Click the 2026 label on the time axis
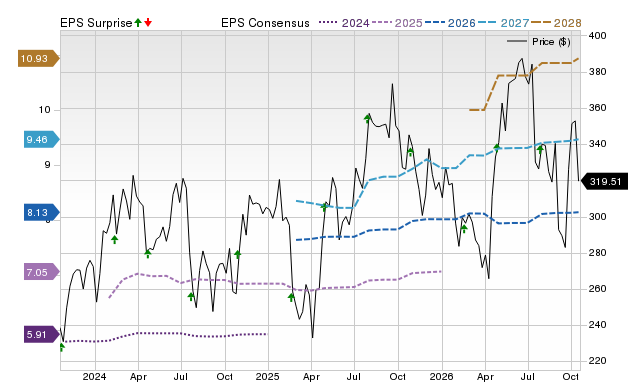Image resolution: width=640 pixels, height=382 pixels. click(x=441, y=376)
